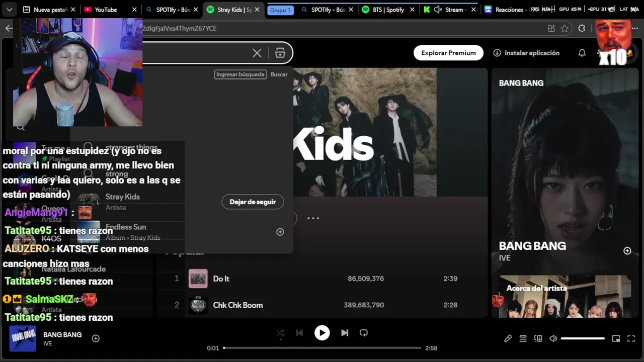Click the 2:28 duration of Chk Chk Boom
The width and height of the screenshot is (644, 362).
click(x=450, y=305)
